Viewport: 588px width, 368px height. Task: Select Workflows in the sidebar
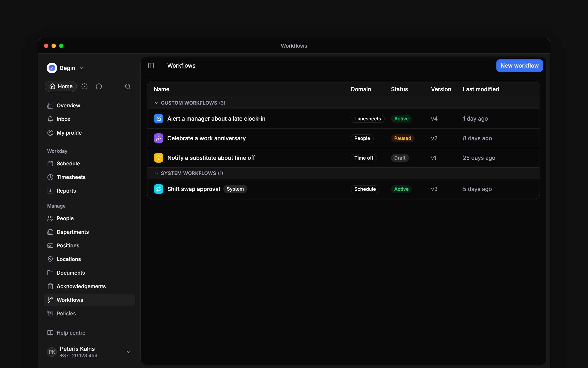(x=89, y=300)
